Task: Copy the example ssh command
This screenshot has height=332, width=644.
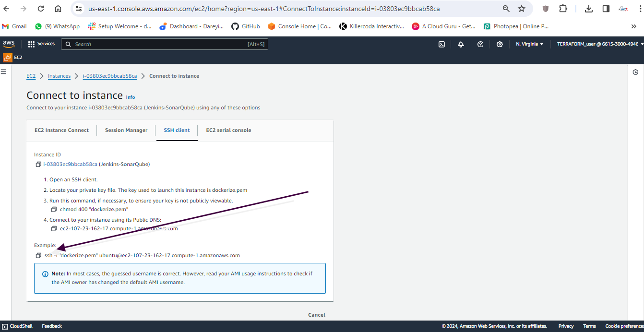Action: (38, 256)
